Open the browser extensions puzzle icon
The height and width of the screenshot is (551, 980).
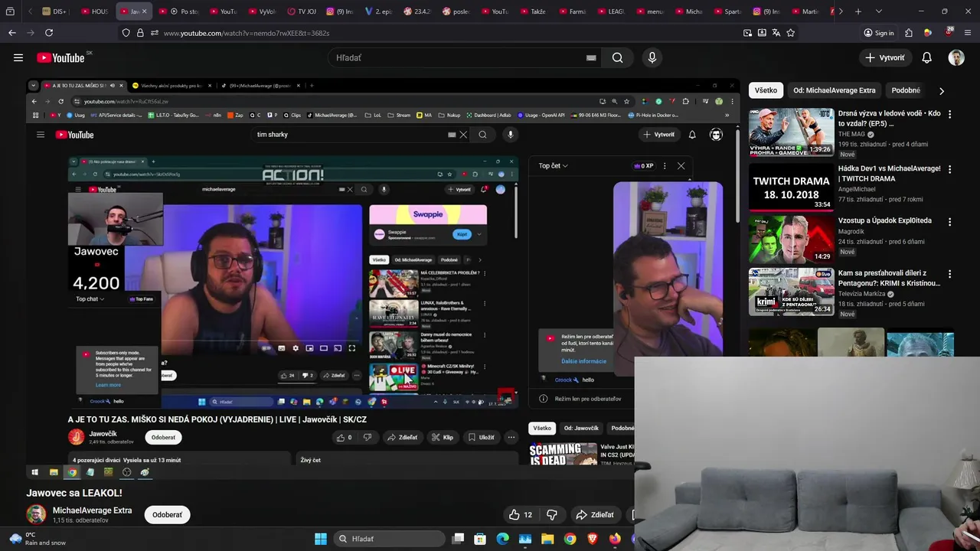[x=909, y=33]
